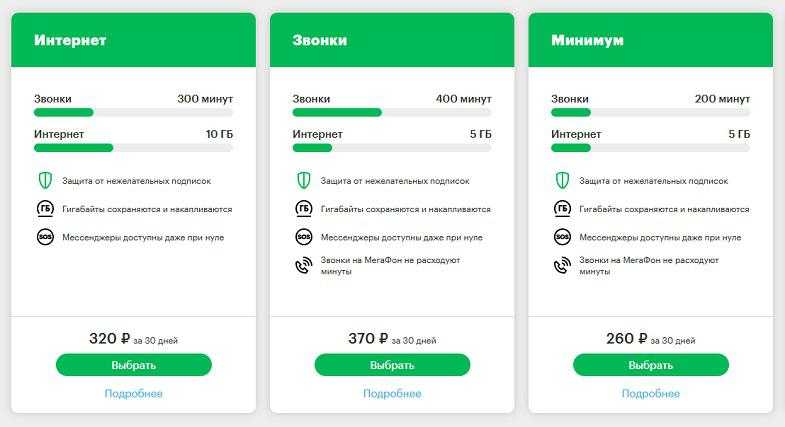Open Подробнее link under Интернет tariff
The image size is (785, 427).
click(134, 394)
